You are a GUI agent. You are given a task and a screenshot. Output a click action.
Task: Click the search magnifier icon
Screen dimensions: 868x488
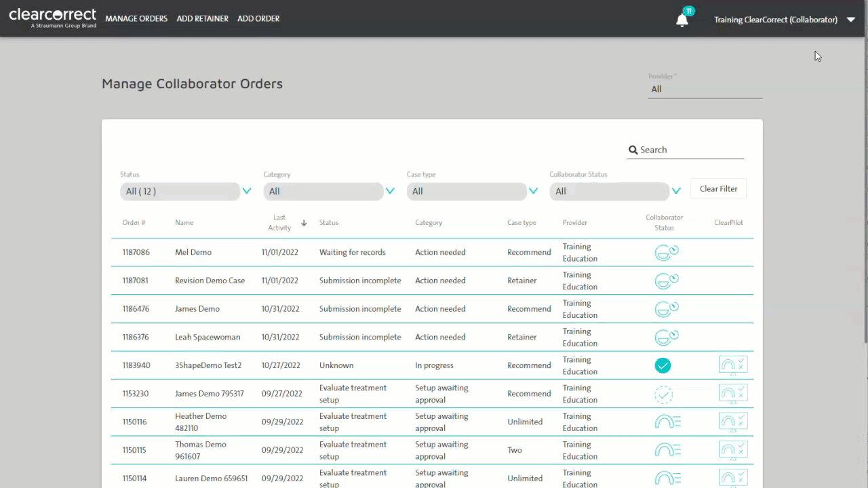coord(633,150)
